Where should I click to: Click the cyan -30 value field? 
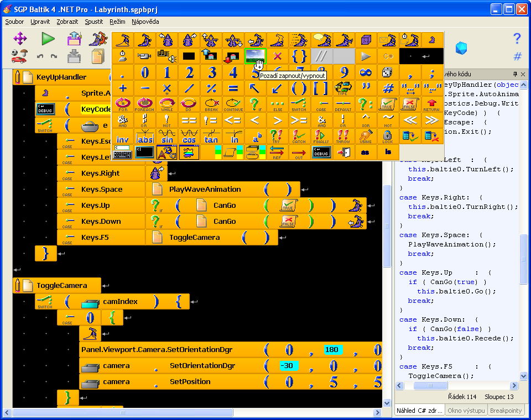click(289, 366)
